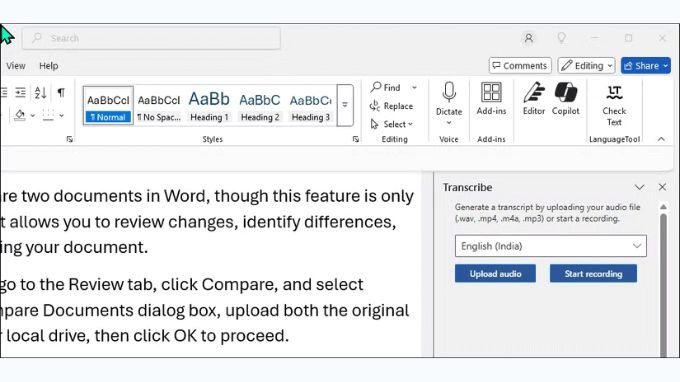Open the account profile icon
Screen dimensions: 680x382
[529, 38]
